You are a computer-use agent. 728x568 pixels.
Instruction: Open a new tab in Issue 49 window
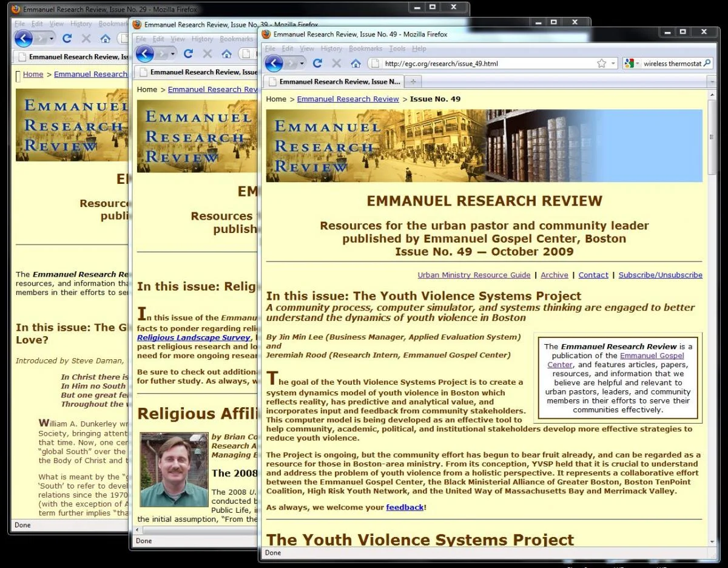(414, 81)
